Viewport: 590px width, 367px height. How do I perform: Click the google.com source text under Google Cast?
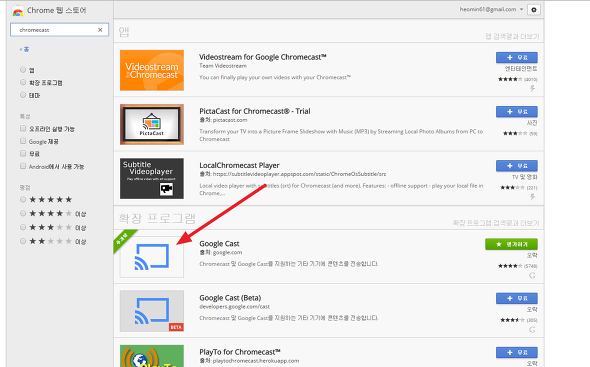[x=227, y=253]
